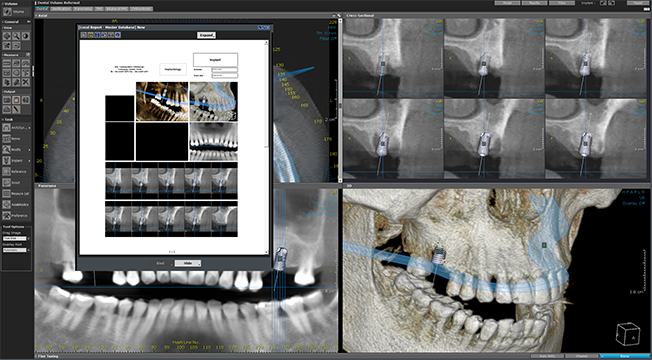Toggle the Bone render preset at bottom right
Viewport: 652px width, 360px height.
[624, 356]
